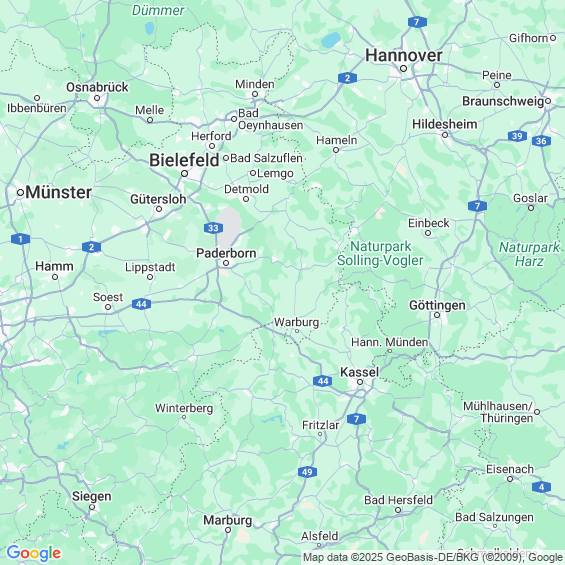Click the A33 highway shield near Paderborn
This screenshot has width=565, height=565.
(213, 228)
